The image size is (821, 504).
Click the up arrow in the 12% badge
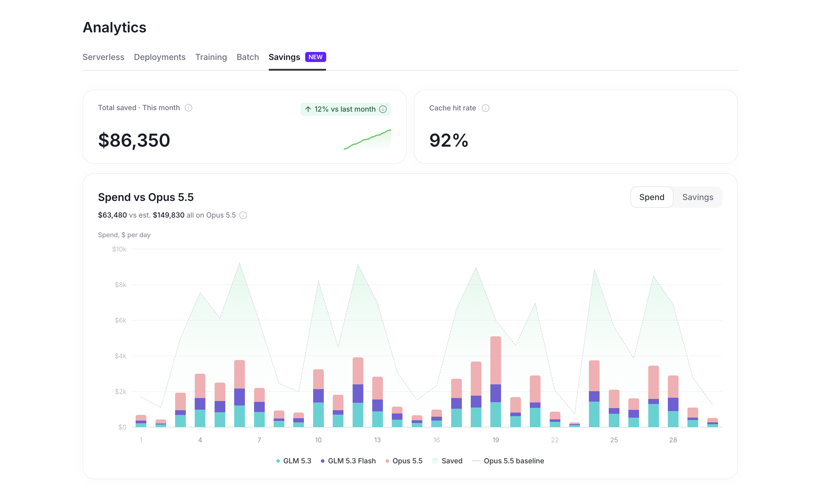click(308, 109)
